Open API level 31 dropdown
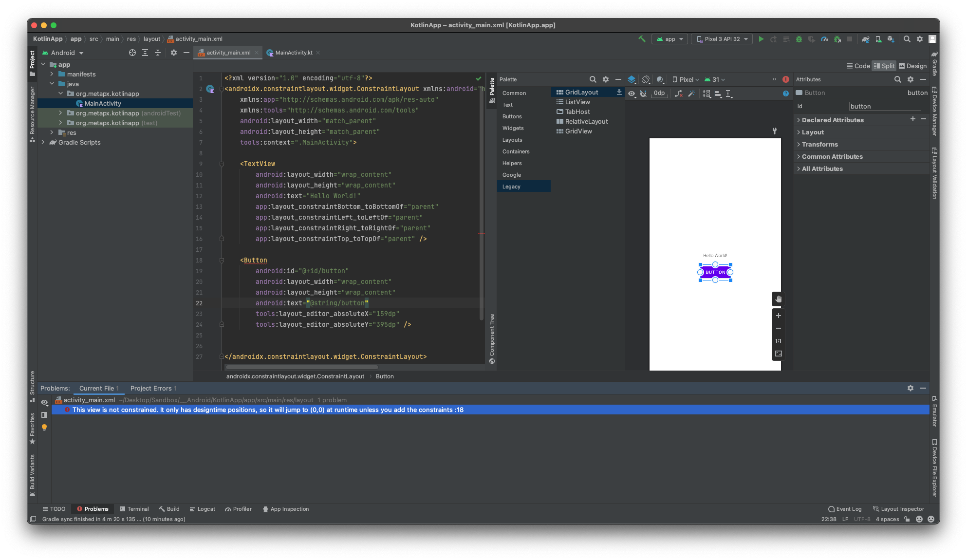The width and height of the screenshot is (967, 560). 715,79
